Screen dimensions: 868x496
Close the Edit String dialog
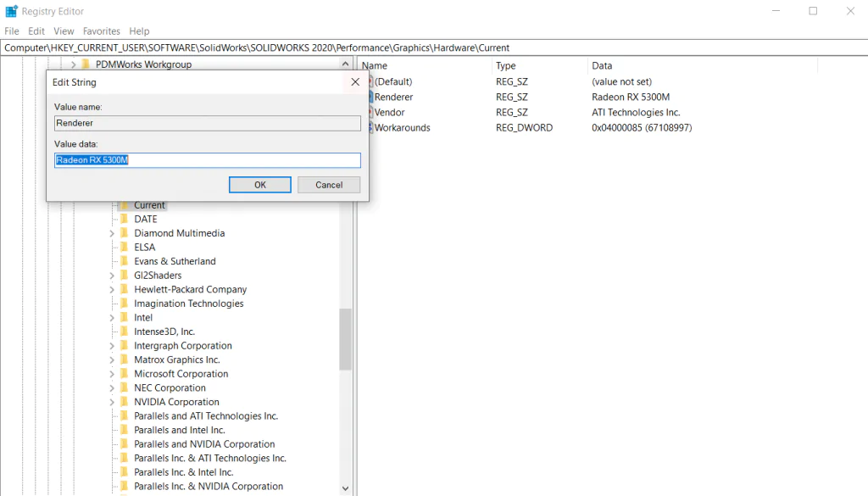(355, 82)
